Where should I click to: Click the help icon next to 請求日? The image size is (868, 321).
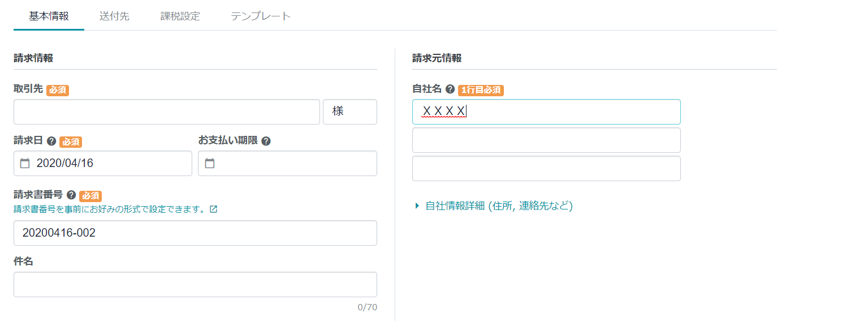51,142
